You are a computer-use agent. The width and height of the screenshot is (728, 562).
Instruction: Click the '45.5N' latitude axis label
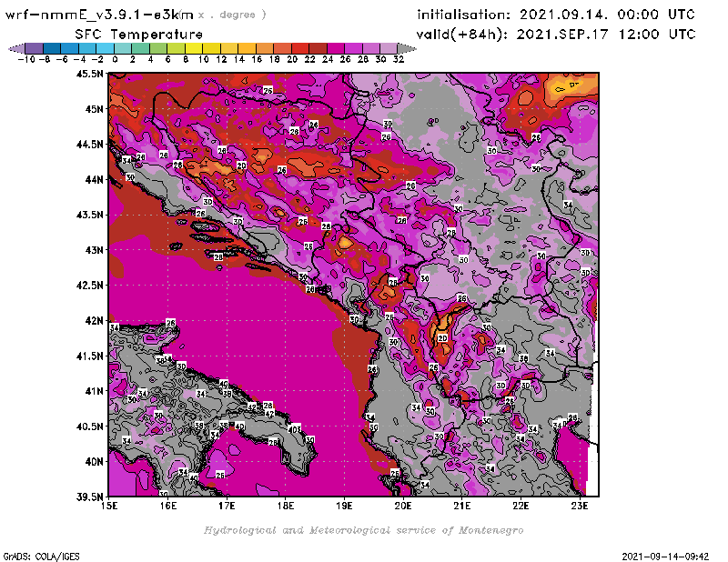[89, 74]
